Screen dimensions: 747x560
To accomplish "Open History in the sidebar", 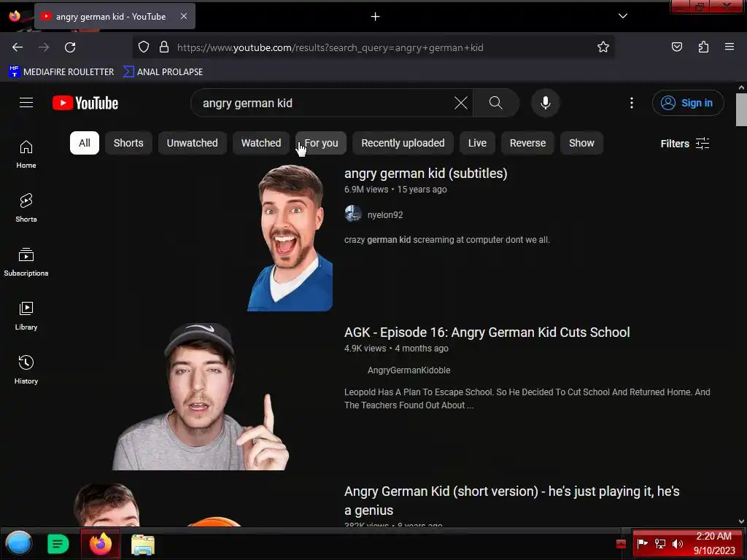I will pos(26,370).
